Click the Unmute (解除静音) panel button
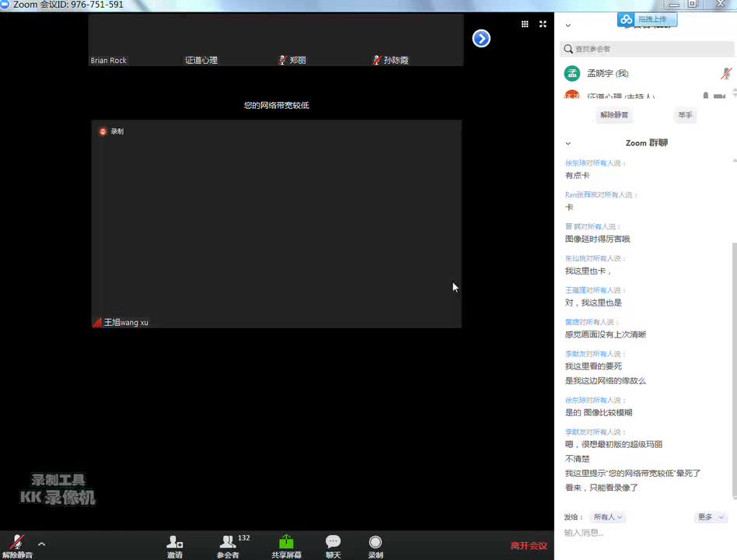 pyautogui.click(x=614, y=115)
